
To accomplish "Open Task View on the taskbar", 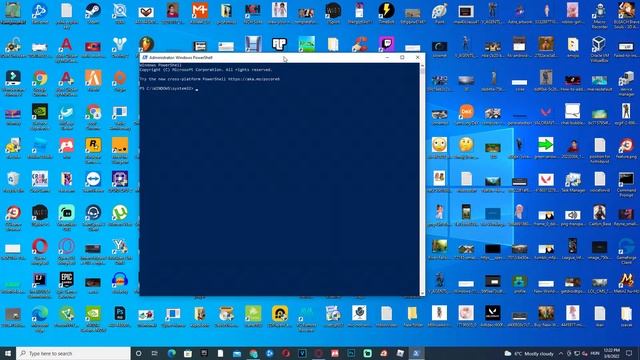I will tap(155, 353).
